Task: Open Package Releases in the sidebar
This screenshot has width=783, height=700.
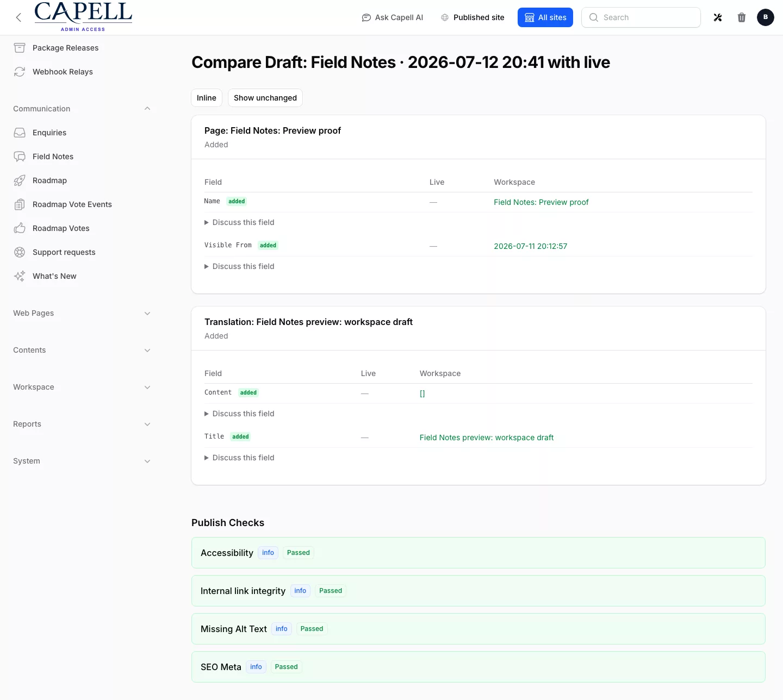Action: tap(66, 48)
